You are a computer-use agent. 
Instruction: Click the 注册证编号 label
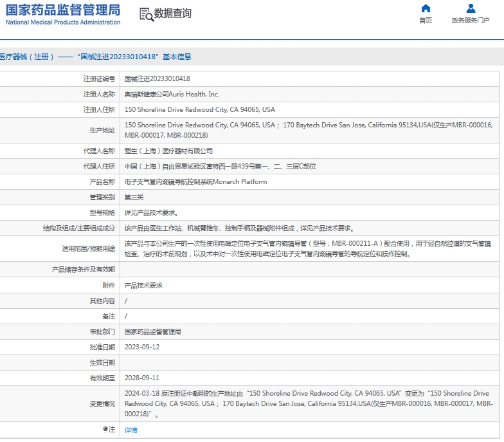pyautogui.click(x=99, y=78)
